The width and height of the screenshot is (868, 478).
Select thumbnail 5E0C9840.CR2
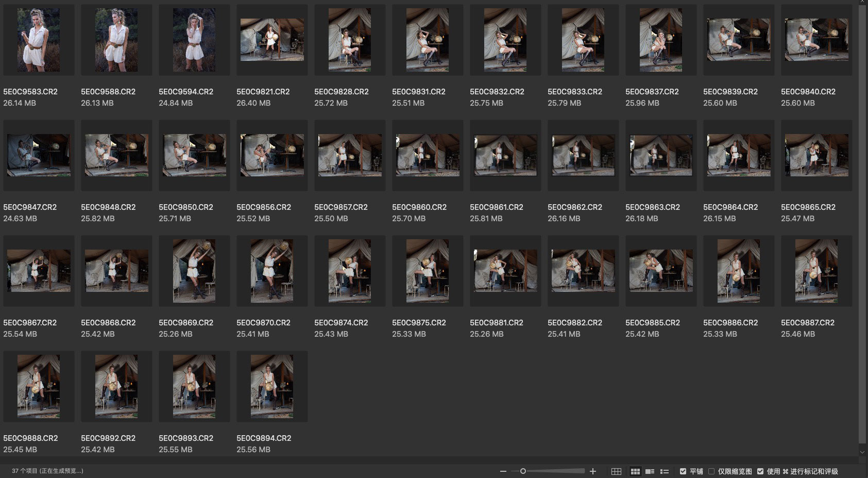click(x=816, y=40)
